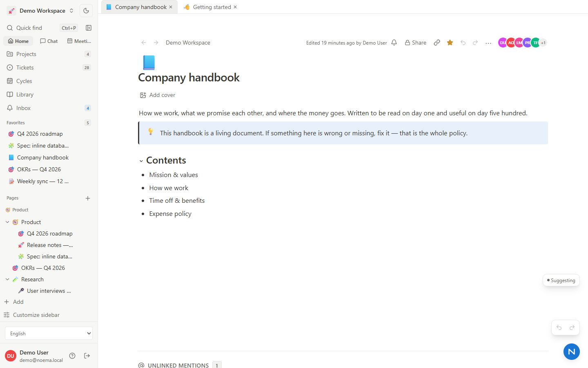
Task: Open Customize sidebar
Action: click(32, 315)
